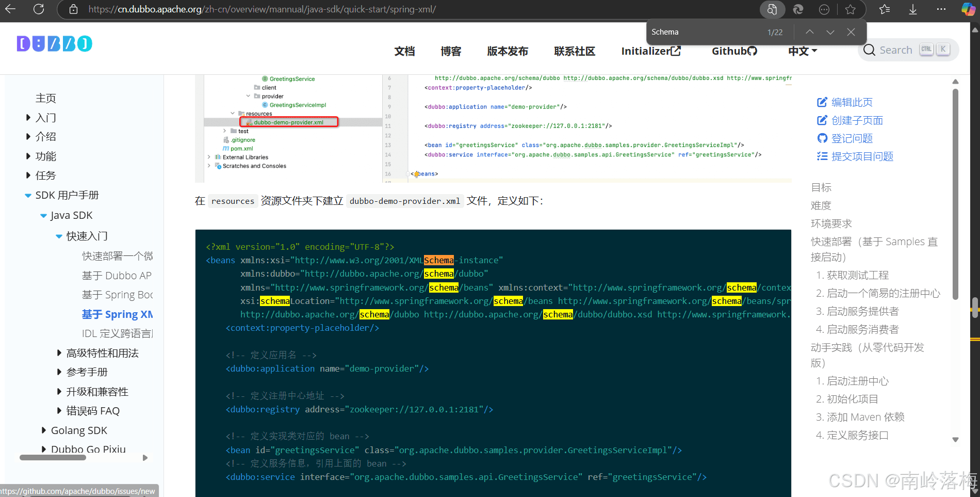This screenshot has height=497, width=980.
Task: Click the favorite star icon in address bar
Action: pos(851,9)
